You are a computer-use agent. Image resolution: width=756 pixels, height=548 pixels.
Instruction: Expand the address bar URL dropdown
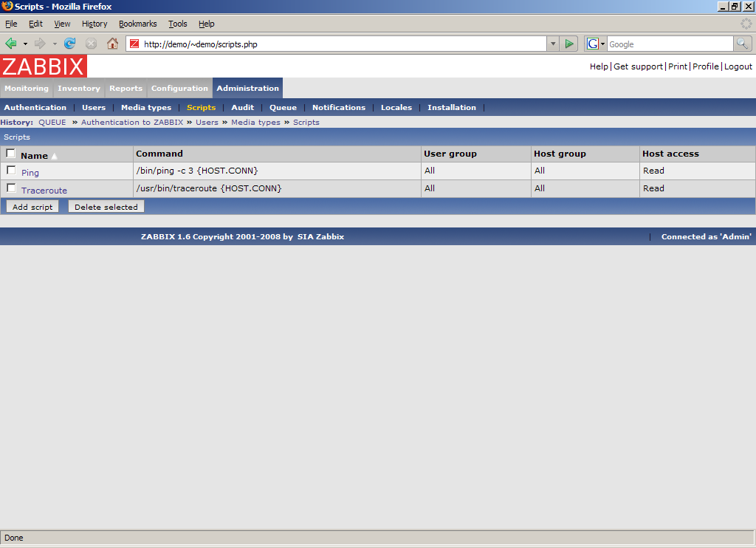[553, 44]
